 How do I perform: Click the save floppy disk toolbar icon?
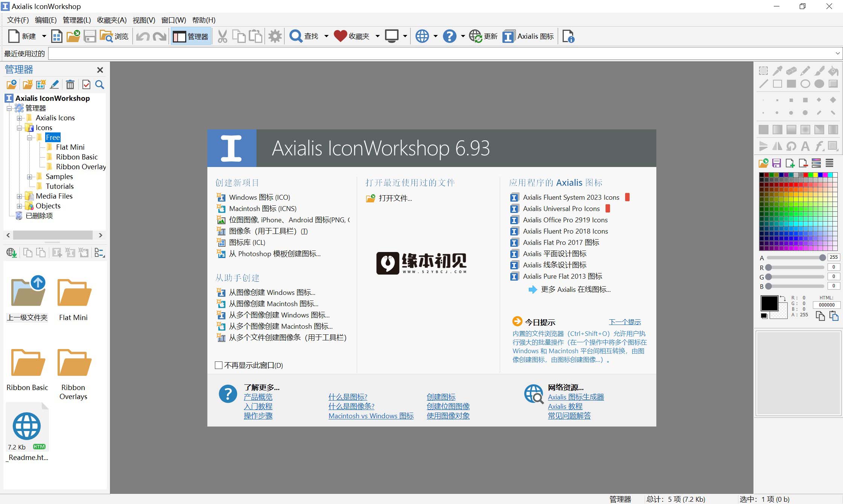(90, 36)
